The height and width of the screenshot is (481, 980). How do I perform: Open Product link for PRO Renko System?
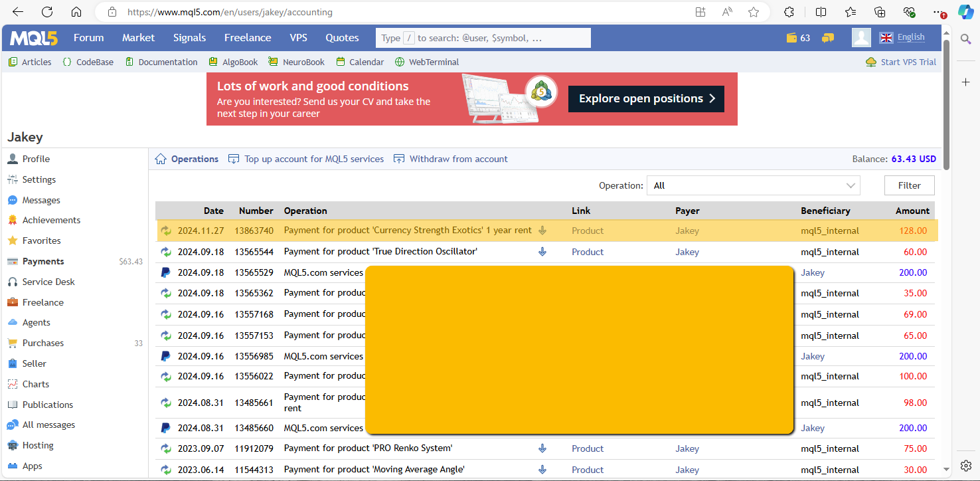pyautogui.click(x=588, y=448)
